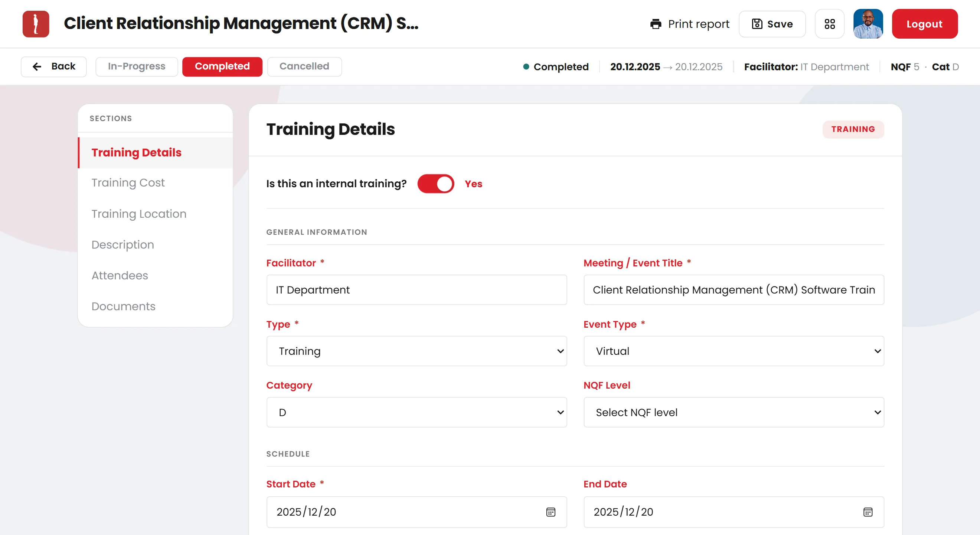Click the Start Date calendar icon

coord(551,512)
